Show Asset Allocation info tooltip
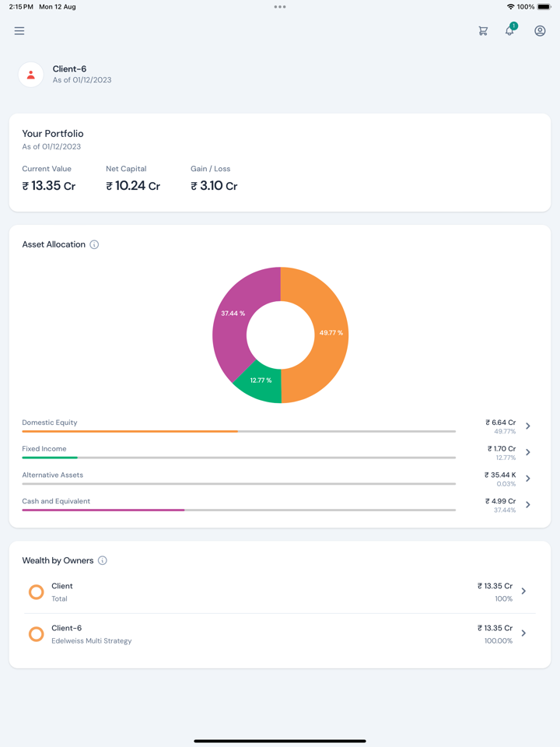The width and height of the screenshot is (560, 747). [x=94, y=244]
